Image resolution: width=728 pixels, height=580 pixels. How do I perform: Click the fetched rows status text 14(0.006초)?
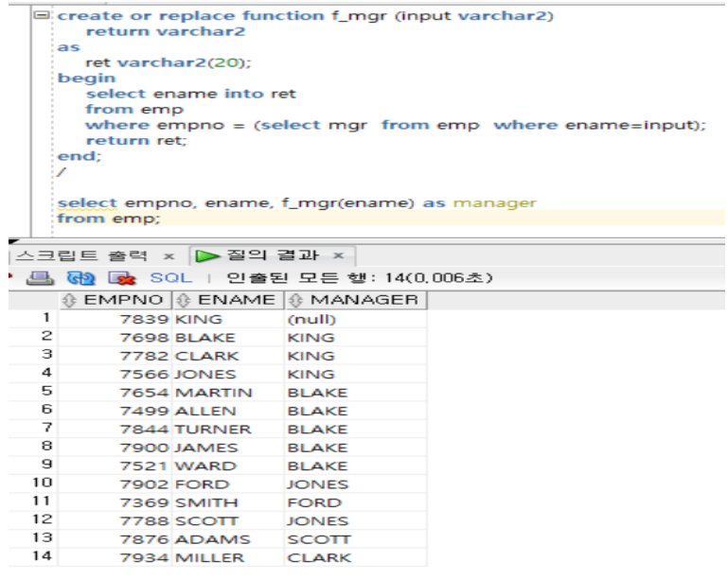pos(438,278)
